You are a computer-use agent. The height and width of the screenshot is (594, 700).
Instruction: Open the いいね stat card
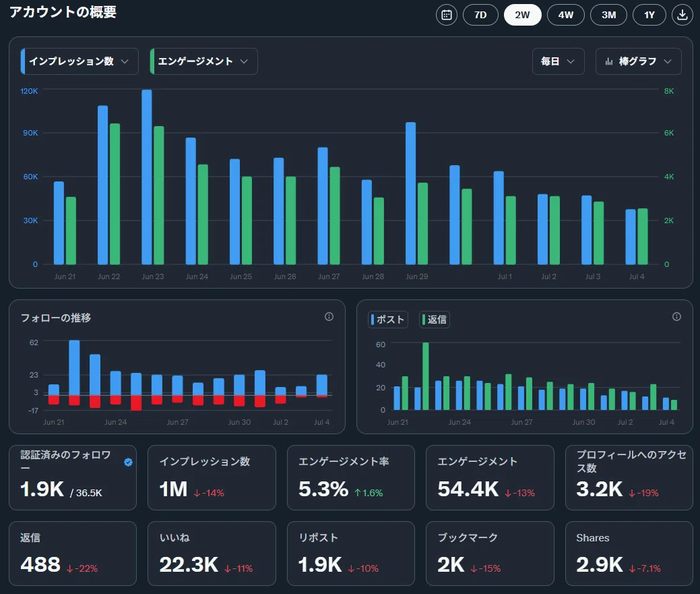pos(212,554)
